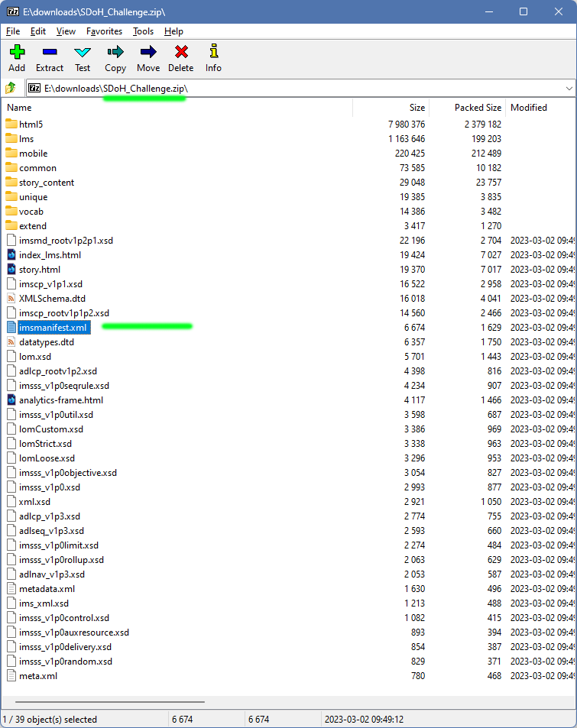
Task: Click the Test archive icon
Action: pyautogui.click(x=83, y=51)
